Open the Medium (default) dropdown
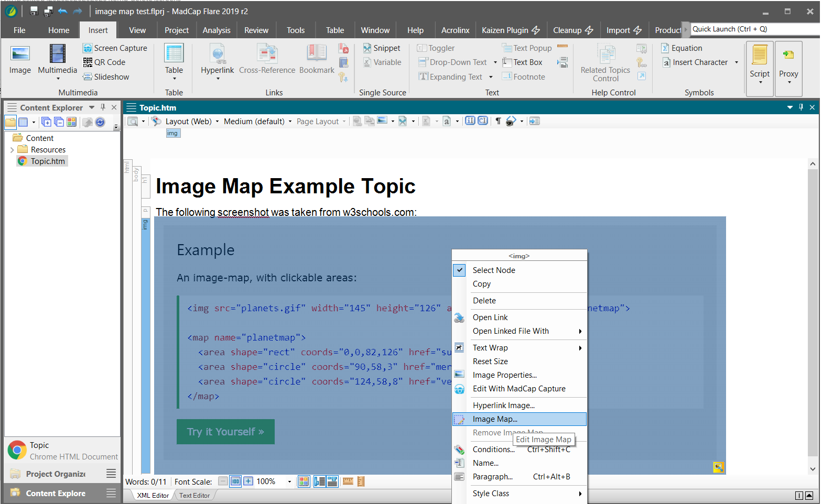This screenshot has height=504, width=822. click(x=258, y=121)
